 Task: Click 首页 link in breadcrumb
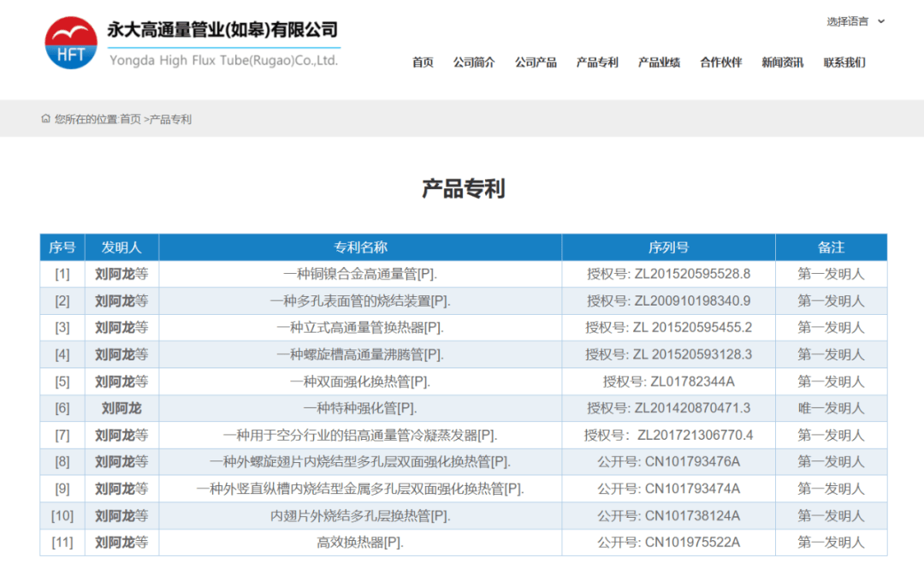(130, 120)
